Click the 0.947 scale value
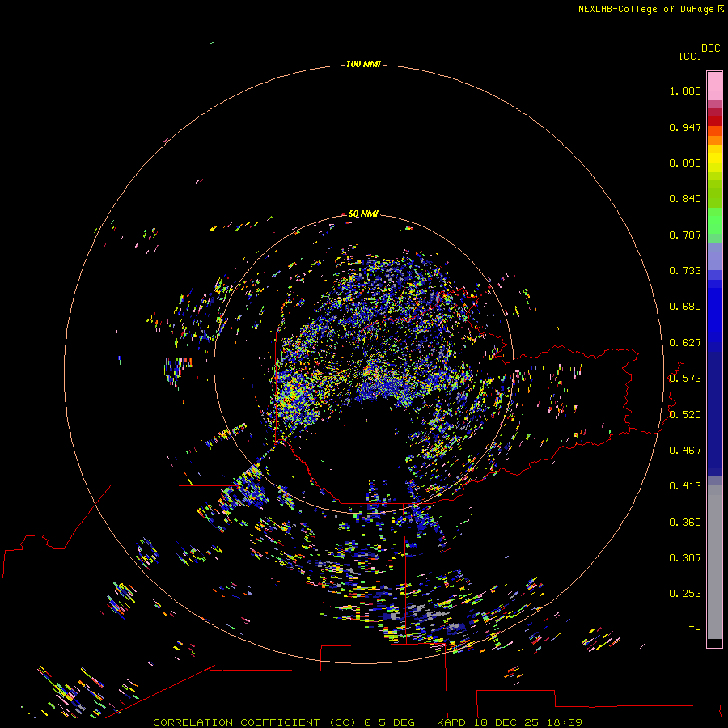The width and height of the screenshot is (728, 728). coord(685,127)
